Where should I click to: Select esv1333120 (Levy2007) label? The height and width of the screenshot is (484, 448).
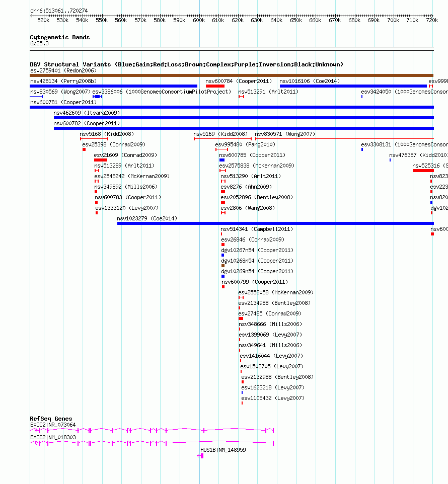click(127, 208)
